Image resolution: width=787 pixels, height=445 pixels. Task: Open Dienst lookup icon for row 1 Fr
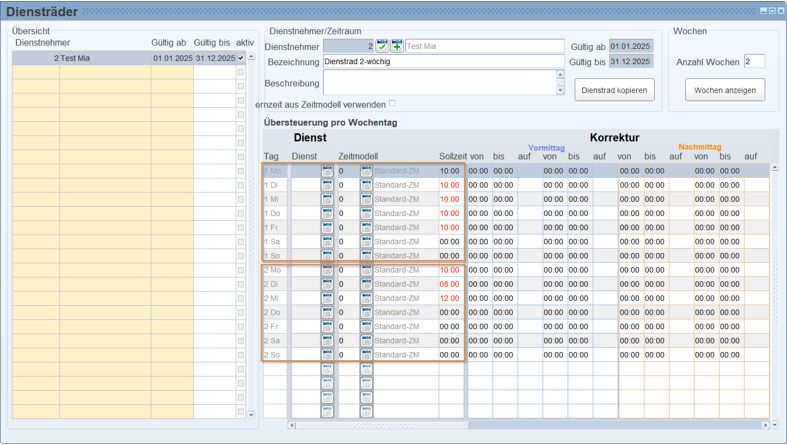(x=327, y=227)
